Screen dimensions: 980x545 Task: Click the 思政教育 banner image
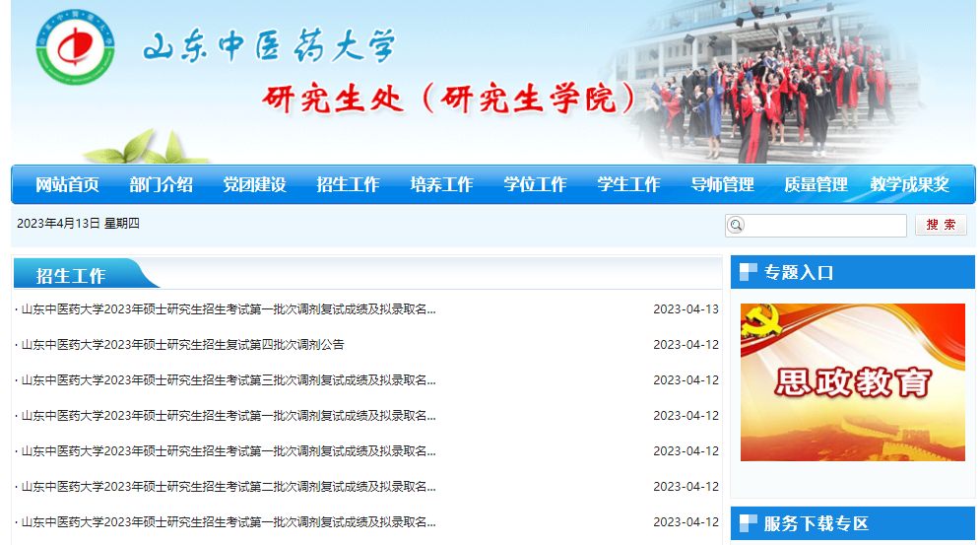click(853, 382)
